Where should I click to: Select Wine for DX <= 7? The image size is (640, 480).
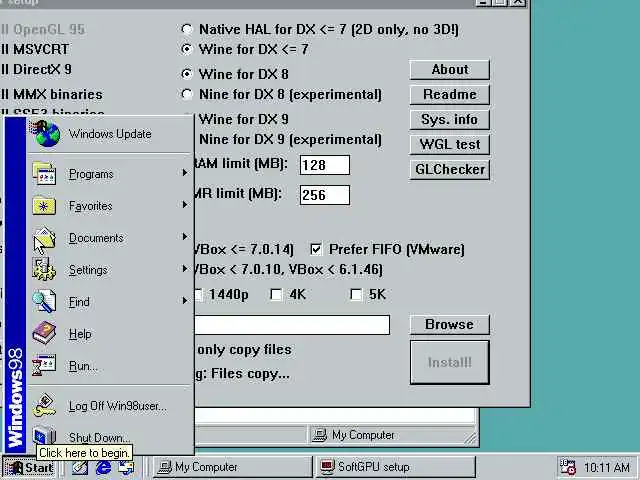tap(187, 49)
